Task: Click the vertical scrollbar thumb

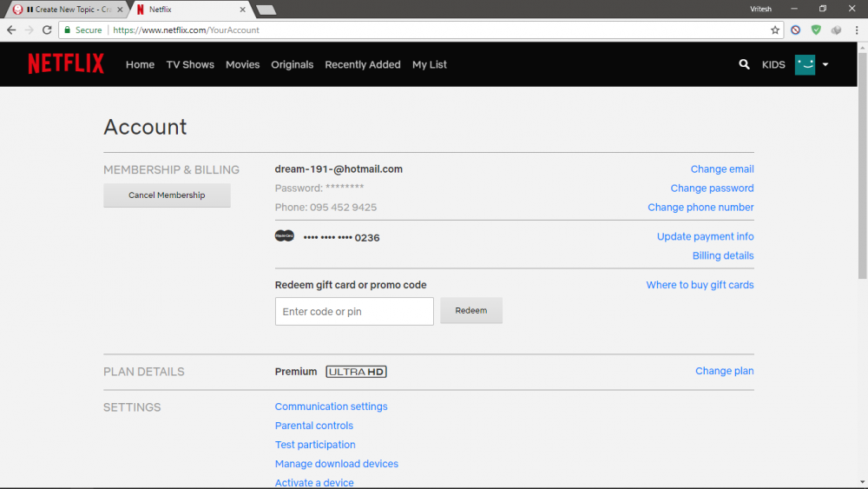Action: click(863, 166)
